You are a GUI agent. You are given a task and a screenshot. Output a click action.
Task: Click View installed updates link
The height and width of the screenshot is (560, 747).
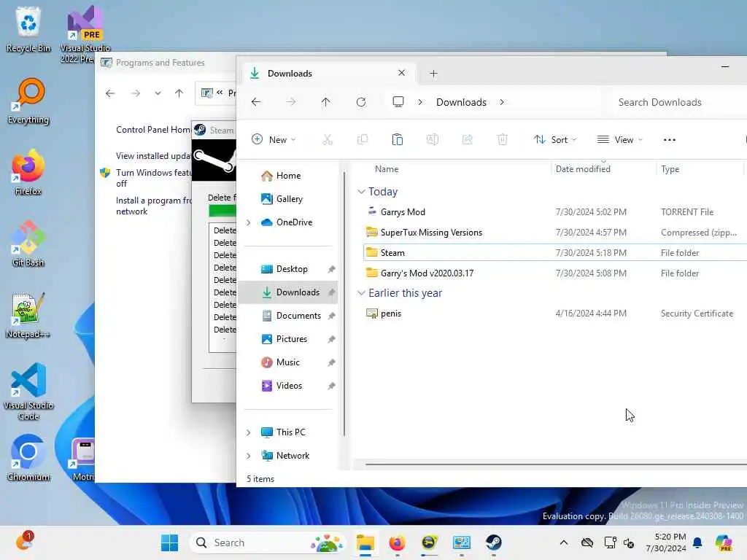153,156
